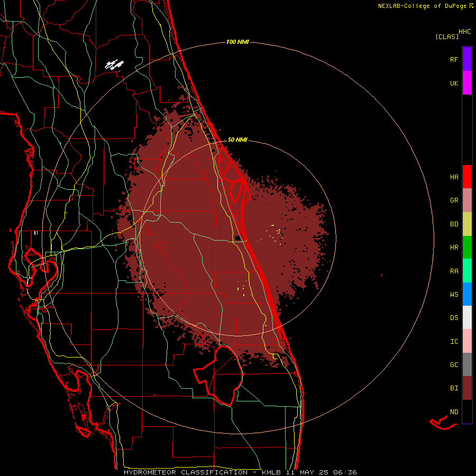
Task: Click the ND legend label
Action: (454, 412)
